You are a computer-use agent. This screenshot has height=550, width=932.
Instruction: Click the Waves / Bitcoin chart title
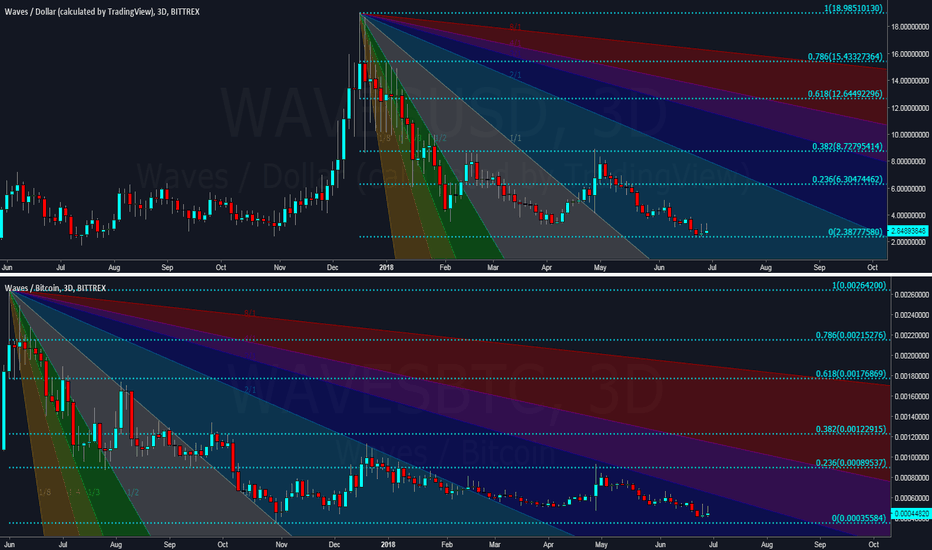(x=55, y=288)
